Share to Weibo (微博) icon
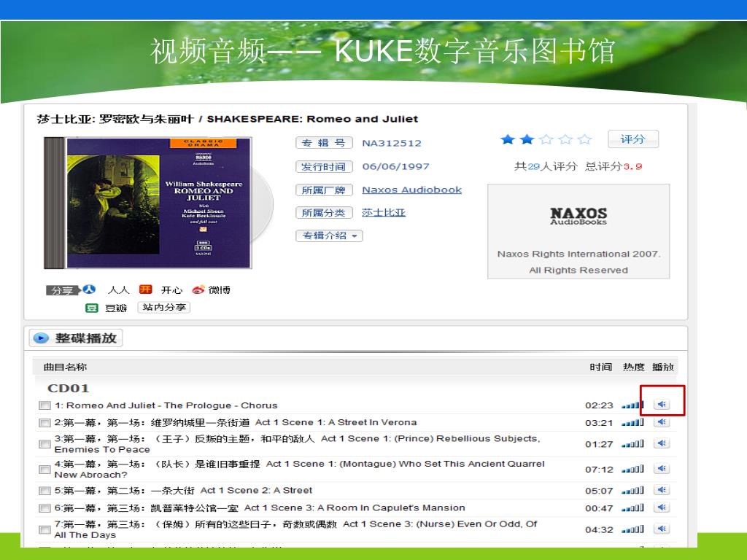Screen dimensions: 747x560 tap(198, 289)
